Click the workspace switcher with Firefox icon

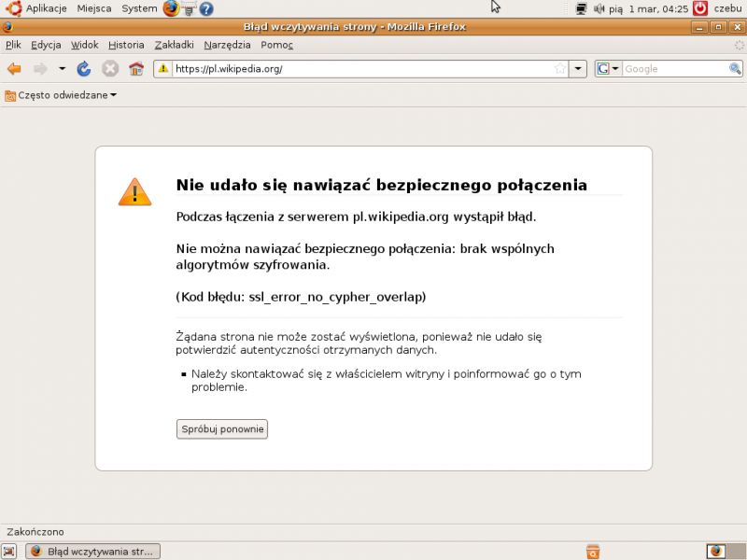(x=715, y=551)
